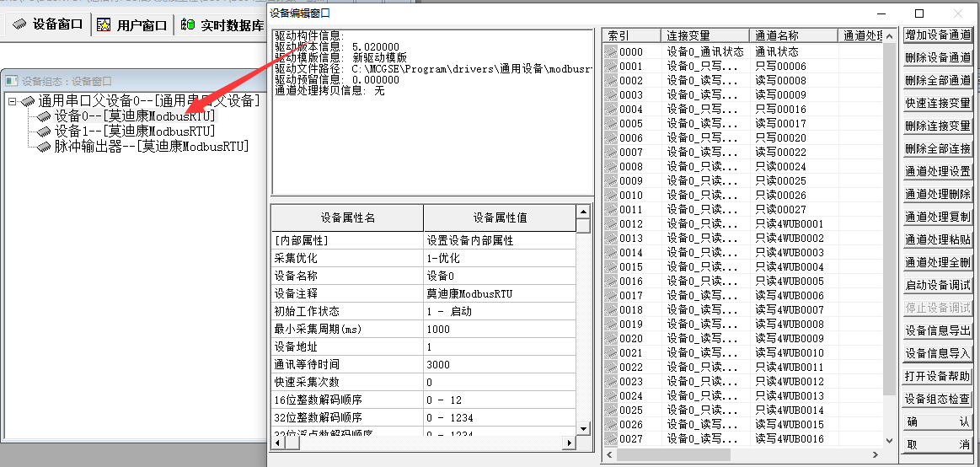Open 通道处理设置

938,171
